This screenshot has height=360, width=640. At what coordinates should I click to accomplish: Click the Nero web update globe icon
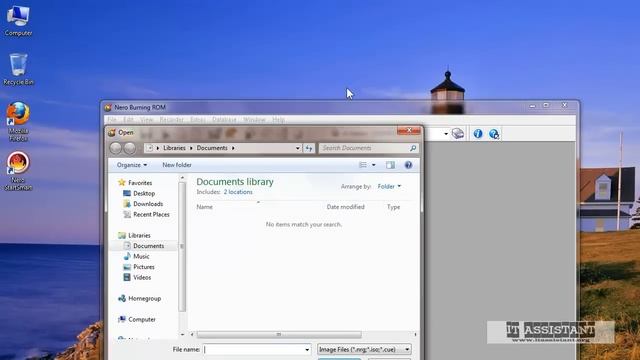494,133
